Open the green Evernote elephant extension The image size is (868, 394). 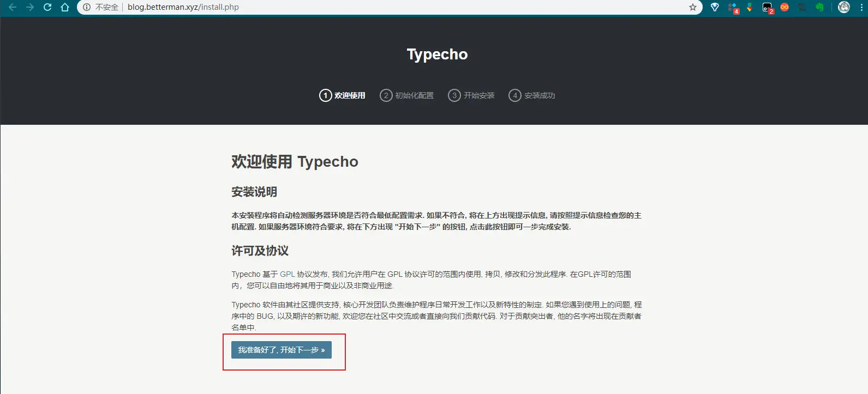(819, 7)
